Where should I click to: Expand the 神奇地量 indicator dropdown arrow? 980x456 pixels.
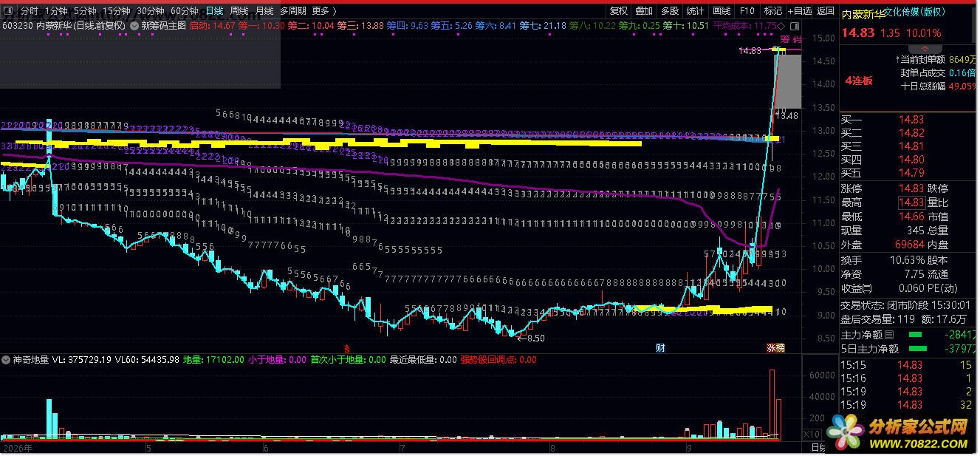click(x=7, y=361)
